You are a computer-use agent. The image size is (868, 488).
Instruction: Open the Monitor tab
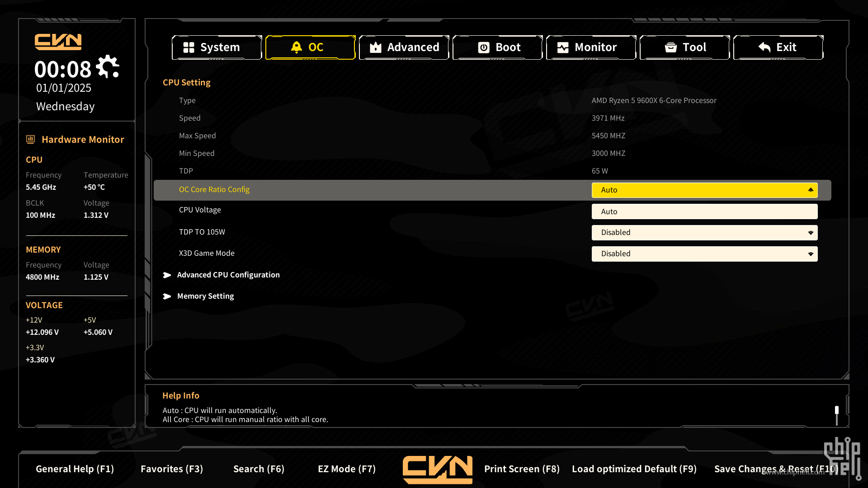[591, 47]
